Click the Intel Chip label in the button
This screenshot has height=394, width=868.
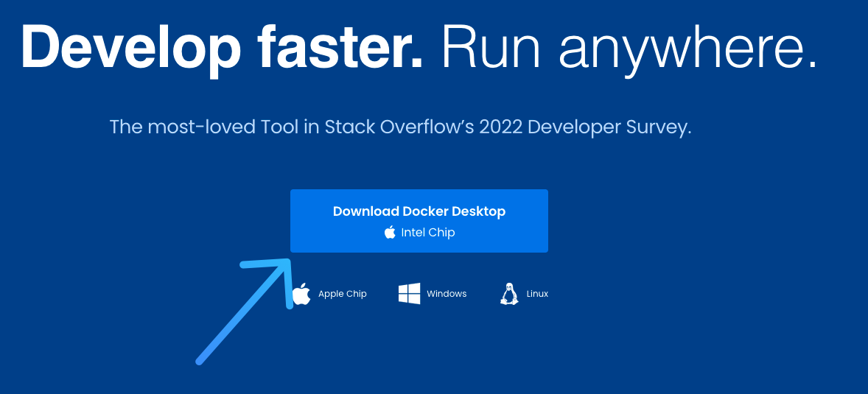pyautogui.click(x=427, y=233)
